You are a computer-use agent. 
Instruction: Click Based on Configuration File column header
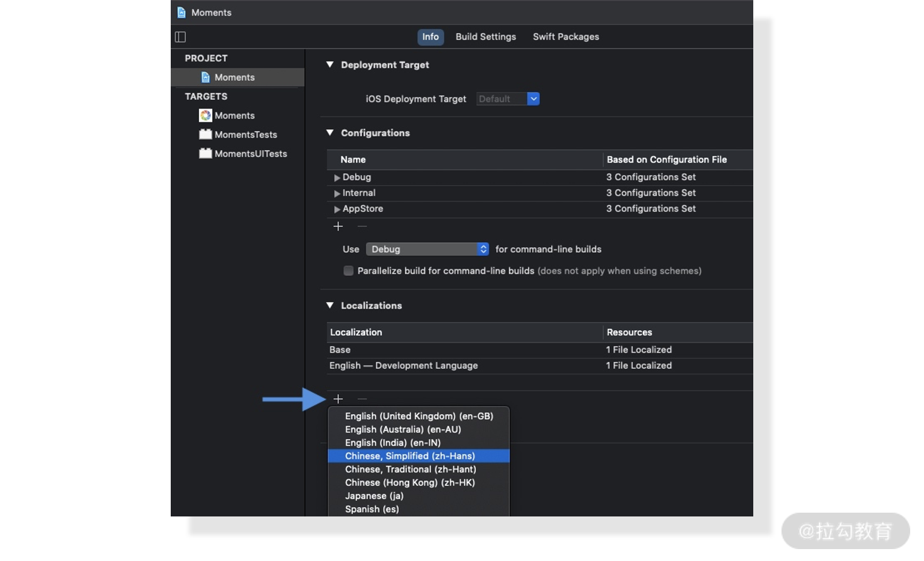[678, 159]
